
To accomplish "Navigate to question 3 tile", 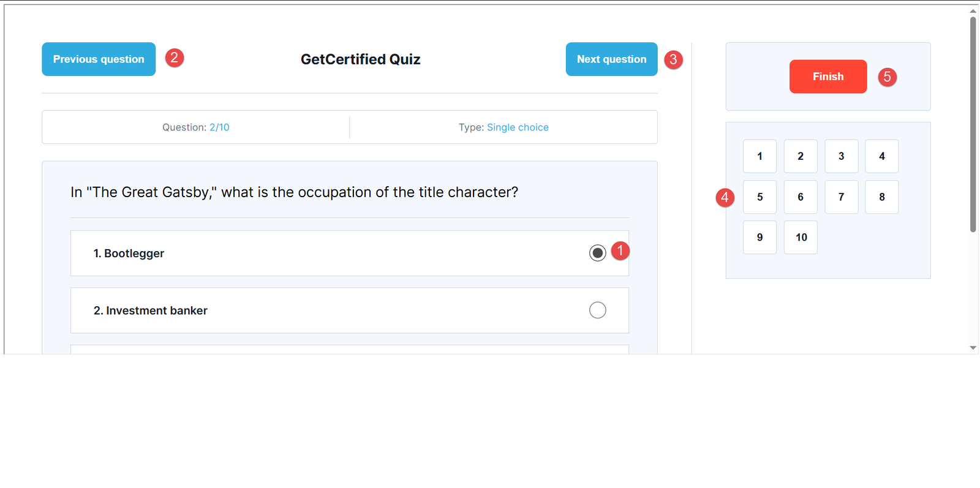I will (841, 156).
